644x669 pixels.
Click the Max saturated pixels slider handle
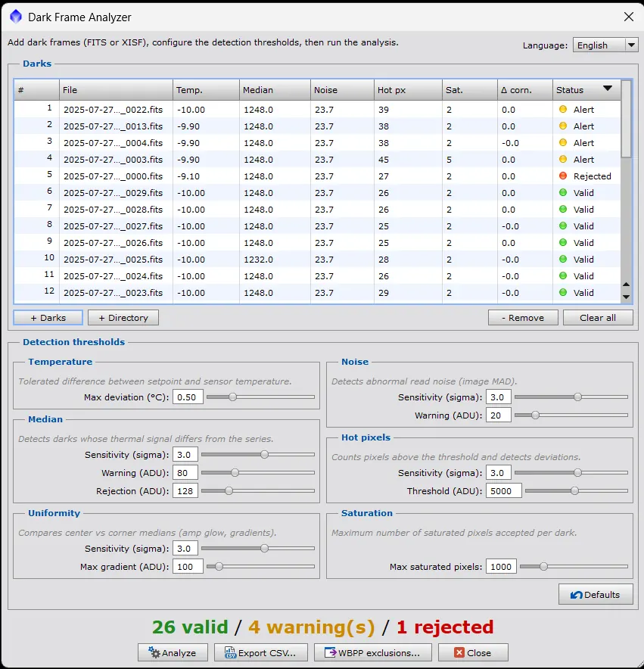(x=543, y=567)
